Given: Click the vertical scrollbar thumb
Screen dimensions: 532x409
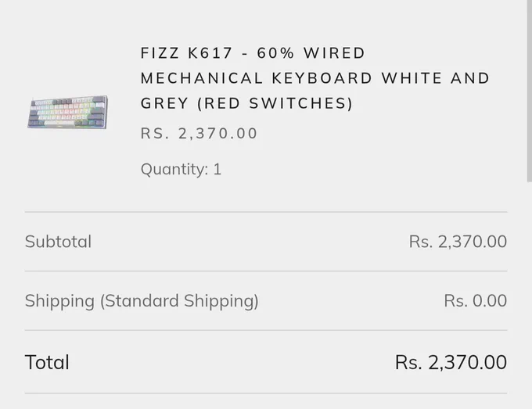Looking at the screenshot, I should [x=530, y=91].
